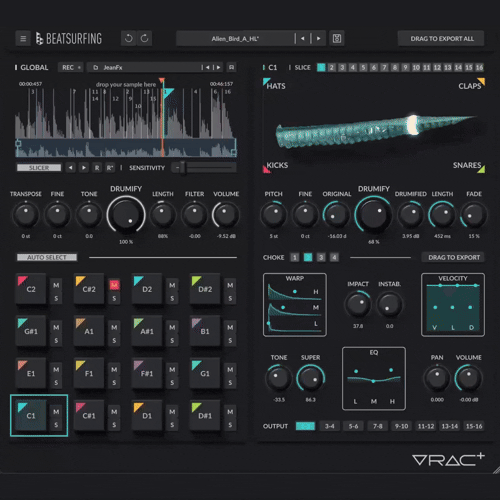
Task: Trigger the D2 drum pad
Action: point(147,289)
